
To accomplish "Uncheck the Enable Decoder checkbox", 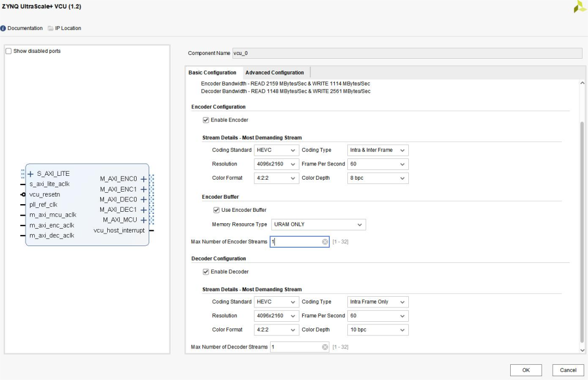I will click(x=206, y=272).
